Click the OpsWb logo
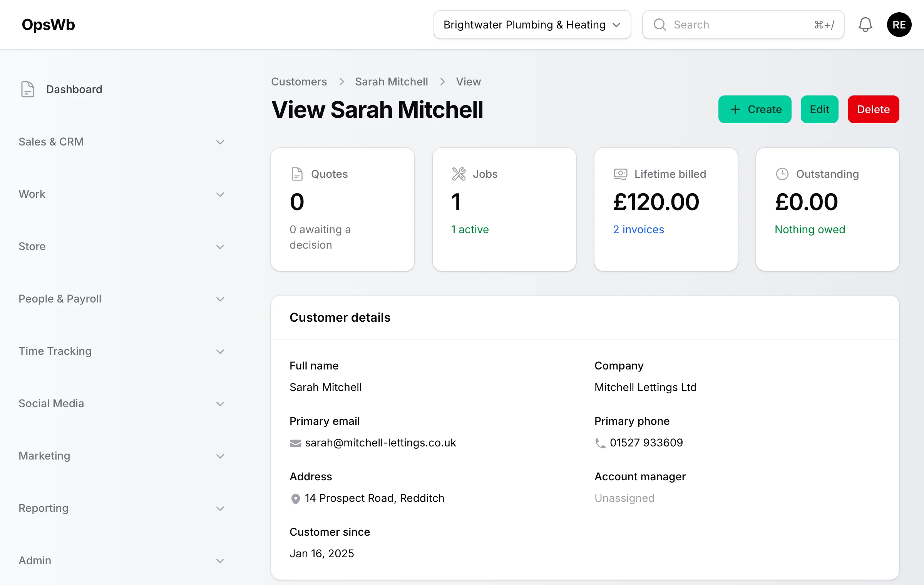Viewport: 924px width, 585px height. tap(48, 25)
